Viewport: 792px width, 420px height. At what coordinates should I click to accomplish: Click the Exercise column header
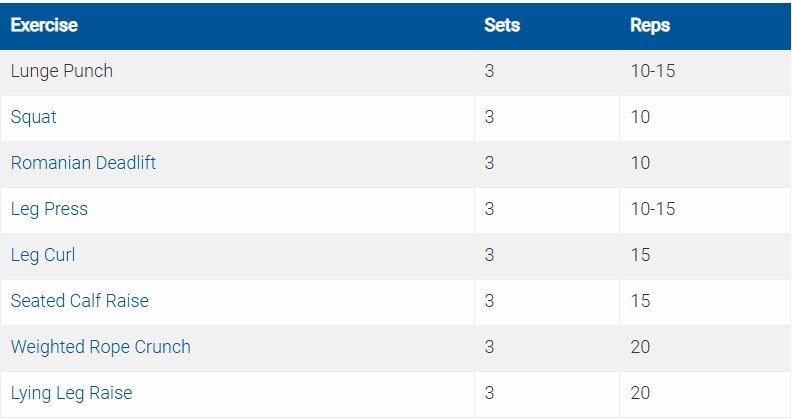pyautogui.click(x=44, y=25)
